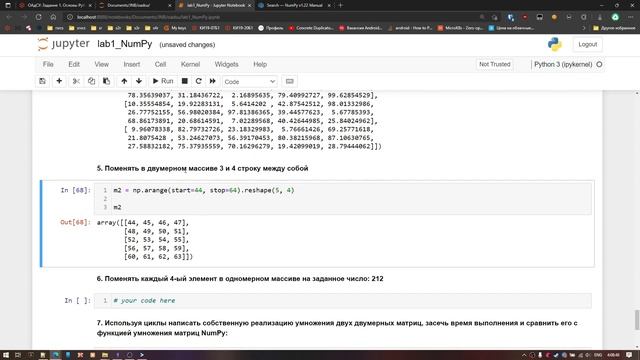Save the notebook with the floppy disk icon
640x360 pixels.
tap(42, 81)
